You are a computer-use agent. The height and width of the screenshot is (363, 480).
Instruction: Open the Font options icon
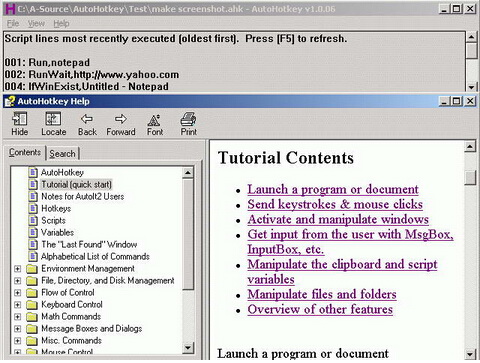(154, 120)
